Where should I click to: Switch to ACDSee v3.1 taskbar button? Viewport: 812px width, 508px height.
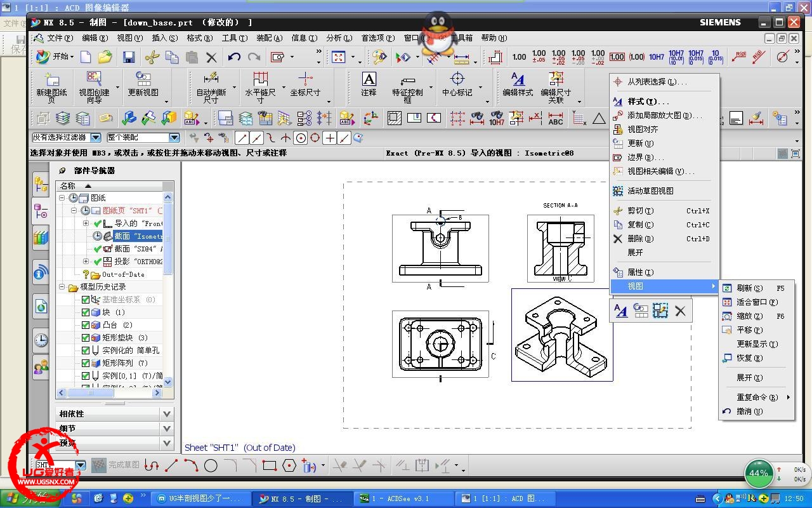point(403,498)
